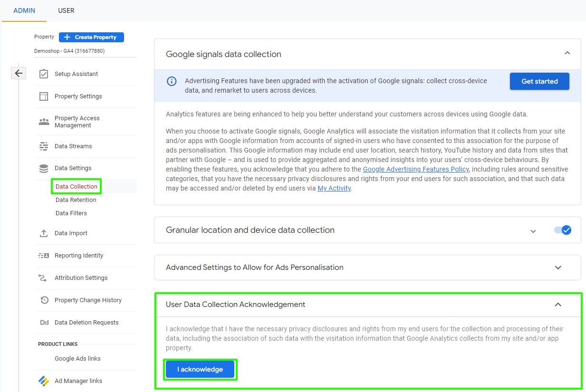Open the Setup Assistant icon
The height and width of the screenshot is (392, 586).
44,74
